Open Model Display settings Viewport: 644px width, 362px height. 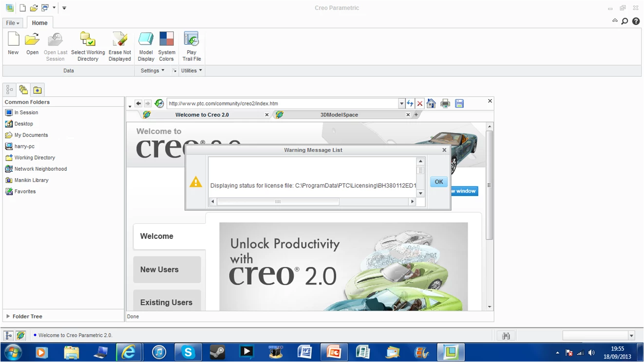pyautogui.click(x=146, y=39)
